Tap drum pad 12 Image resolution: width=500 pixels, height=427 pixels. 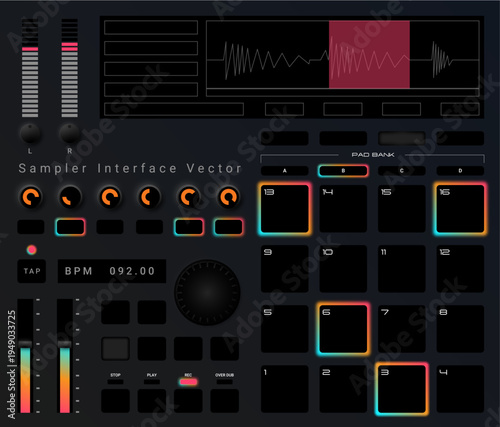[460, 269]
